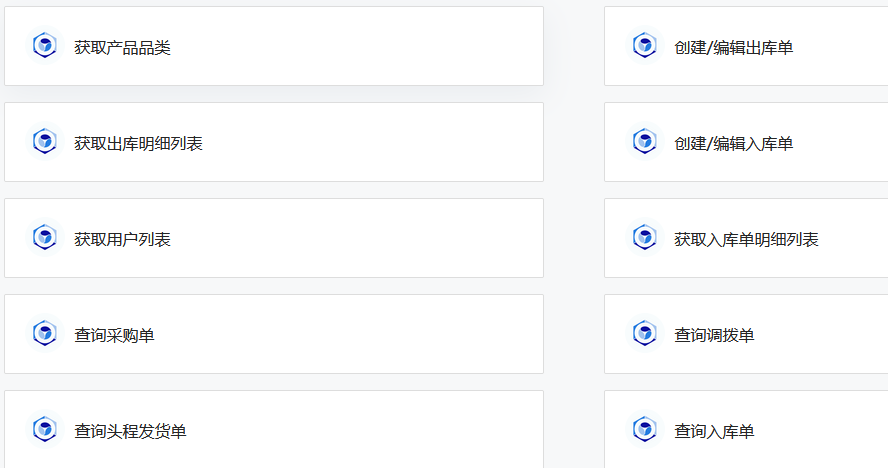Select the 查询头程发货单 text label

(130, 431)
